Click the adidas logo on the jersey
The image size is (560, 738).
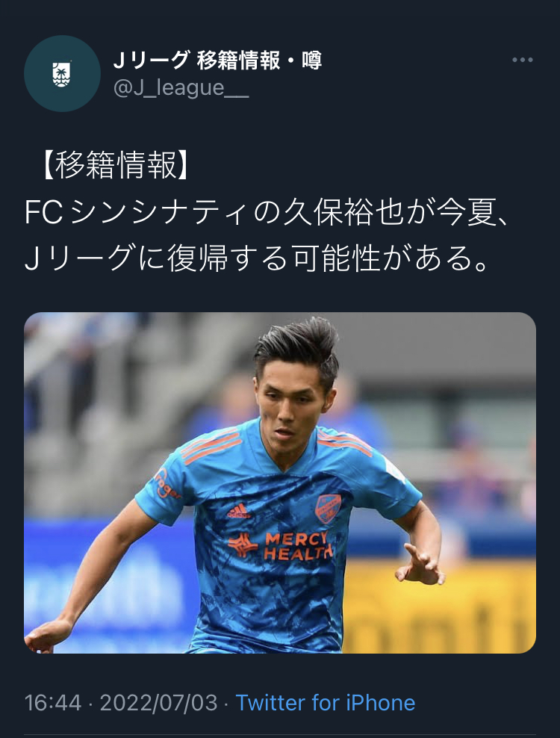(238, 511)
